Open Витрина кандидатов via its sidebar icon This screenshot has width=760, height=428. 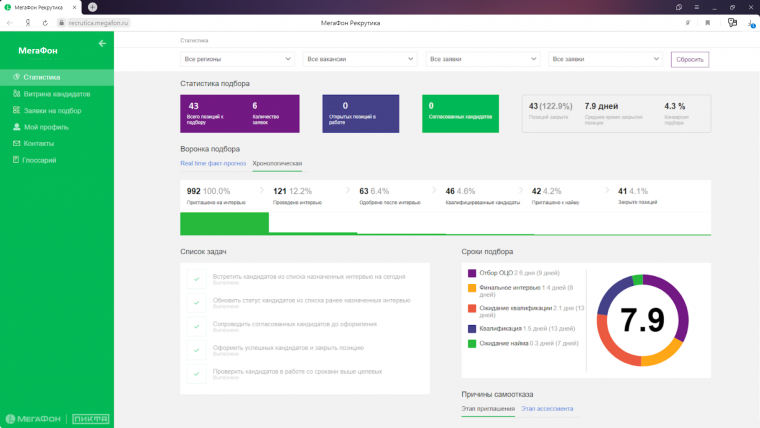[x=17, y=94]
